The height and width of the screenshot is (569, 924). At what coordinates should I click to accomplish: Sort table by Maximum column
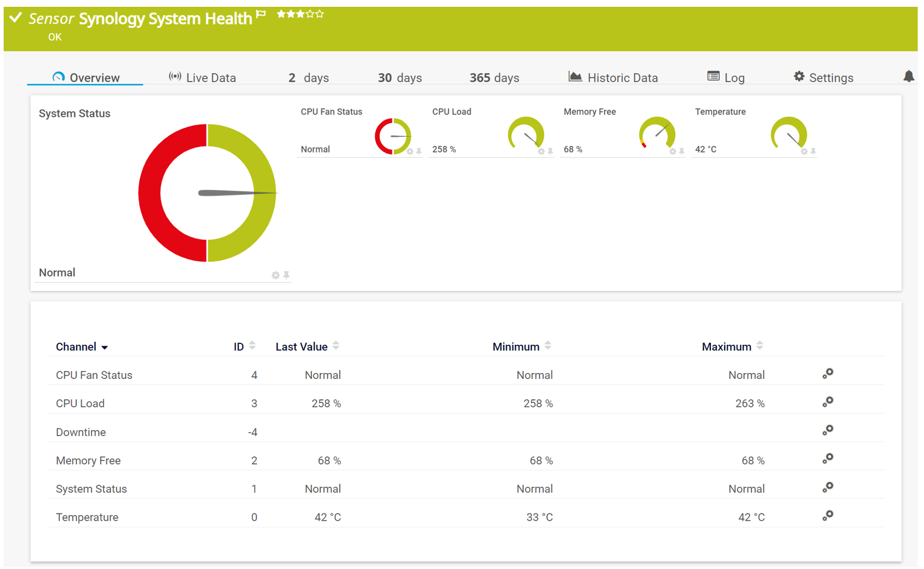[x=760, y=346]
